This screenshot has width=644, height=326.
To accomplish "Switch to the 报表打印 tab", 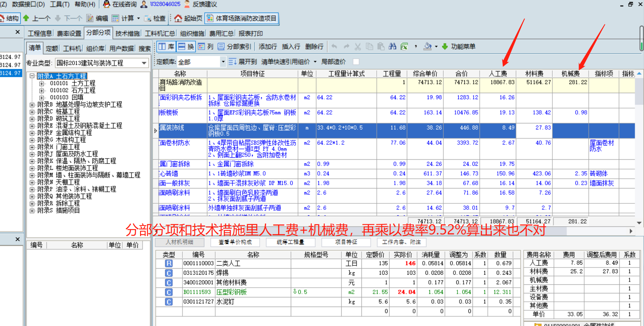I will (250, 33).
